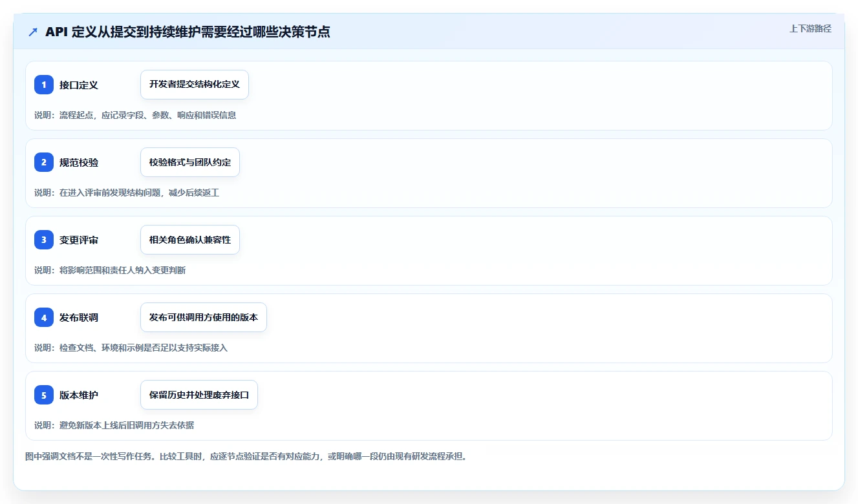
Task: Click the footer paragraph starting 图中强调文档不是一次性写作任务
Action: [246, 456]
